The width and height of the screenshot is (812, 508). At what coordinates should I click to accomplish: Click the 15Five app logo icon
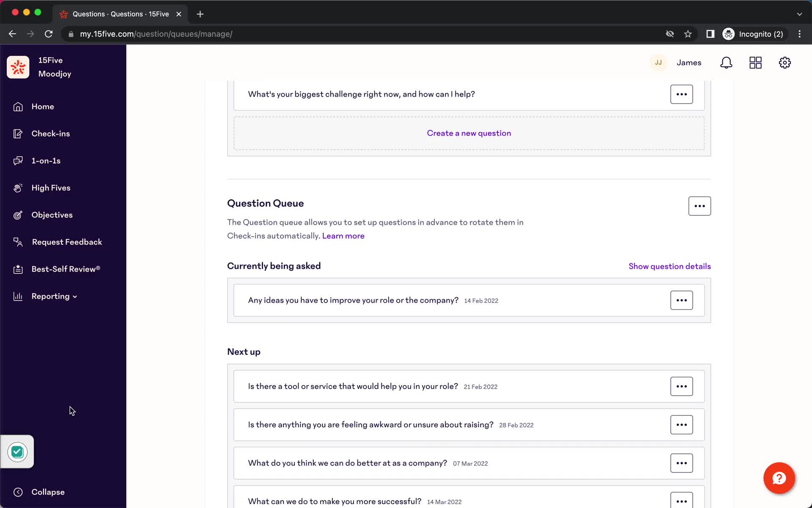pyautogui.click(x=18, y=66)
